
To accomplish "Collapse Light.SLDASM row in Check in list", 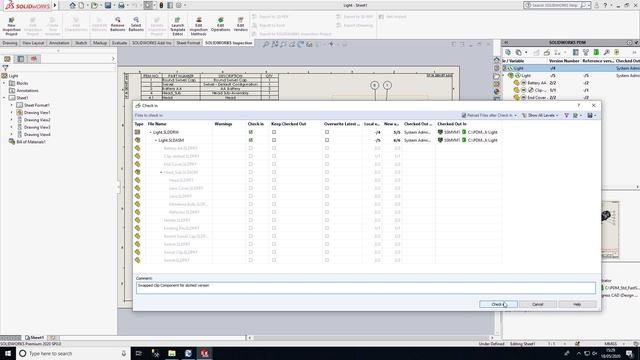I will click(156, 140).
